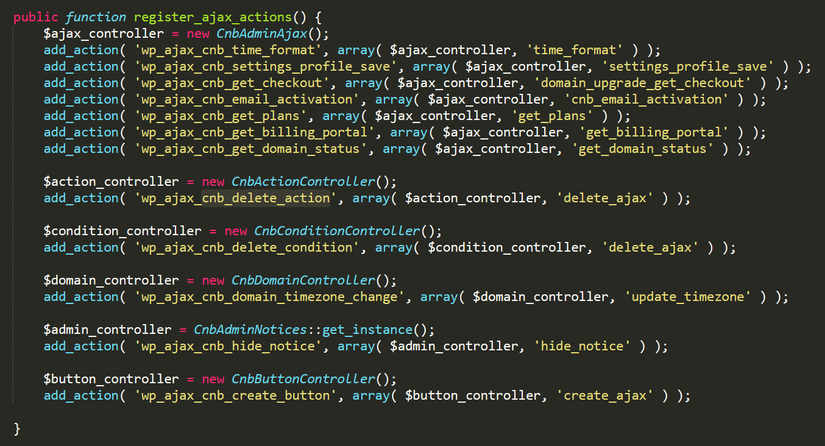825x446 pixels.
Task: Click the closing brace of the function
Action: point(17,429)
